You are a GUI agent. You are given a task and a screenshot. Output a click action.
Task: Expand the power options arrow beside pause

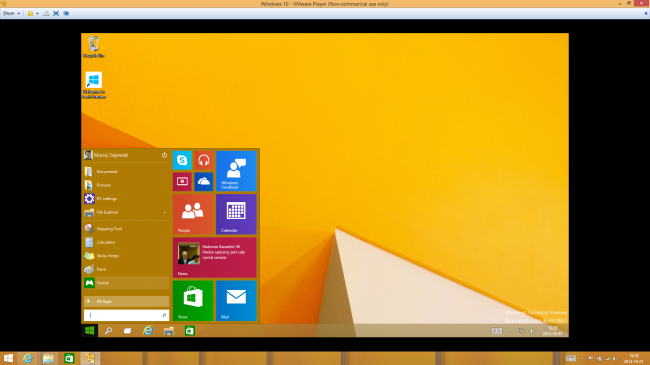37,13
